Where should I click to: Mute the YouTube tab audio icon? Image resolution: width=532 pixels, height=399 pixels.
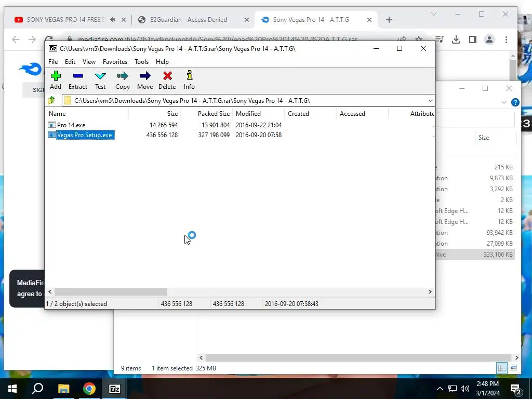113,20
